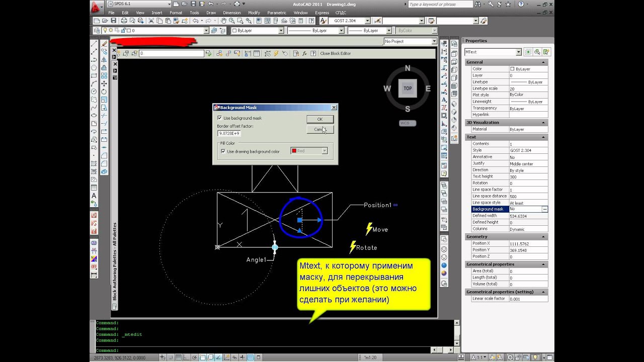Click the annotation scale 1:1 button
644x362 pixels.
pos(477,357)
